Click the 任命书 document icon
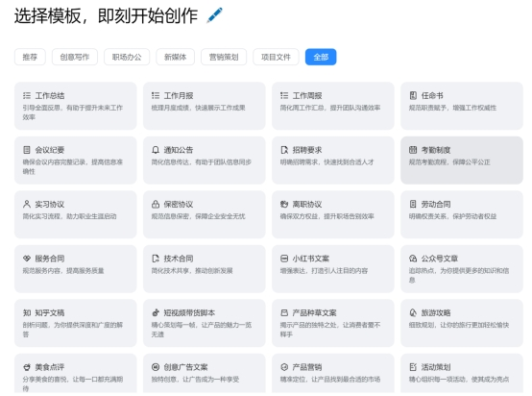 [413, 96]
